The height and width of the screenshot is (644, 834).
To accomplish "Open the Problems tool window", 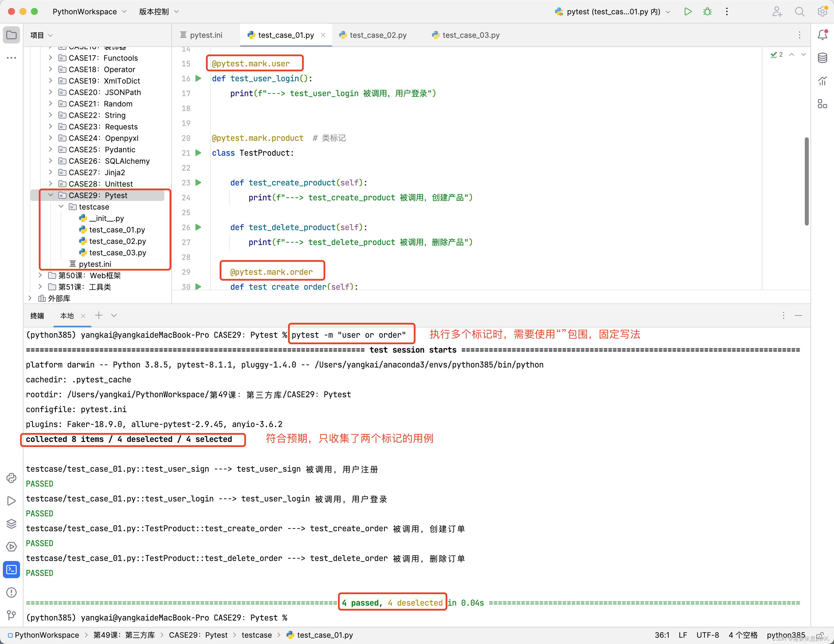I will click(x=11, y=592).
